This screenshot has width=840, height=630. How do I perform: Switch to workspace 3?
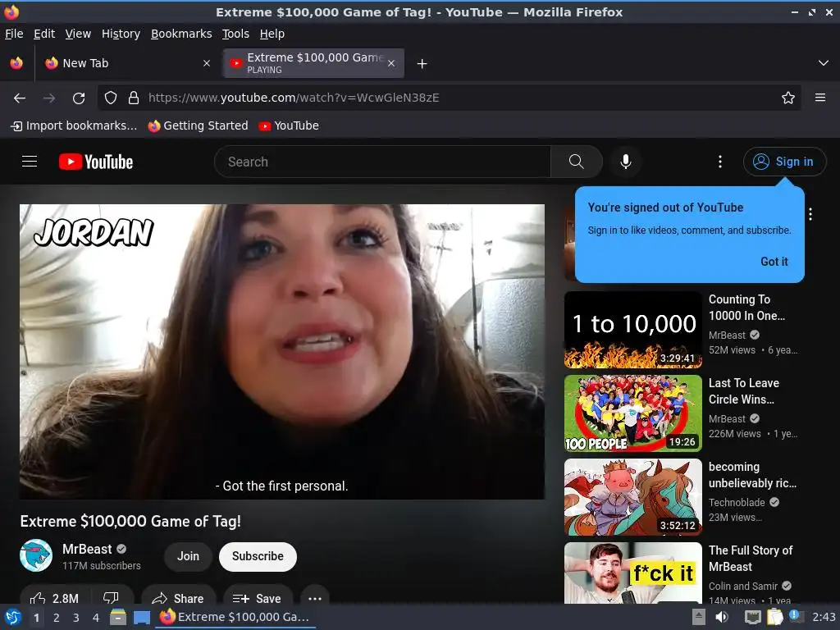tap(76, 618)
